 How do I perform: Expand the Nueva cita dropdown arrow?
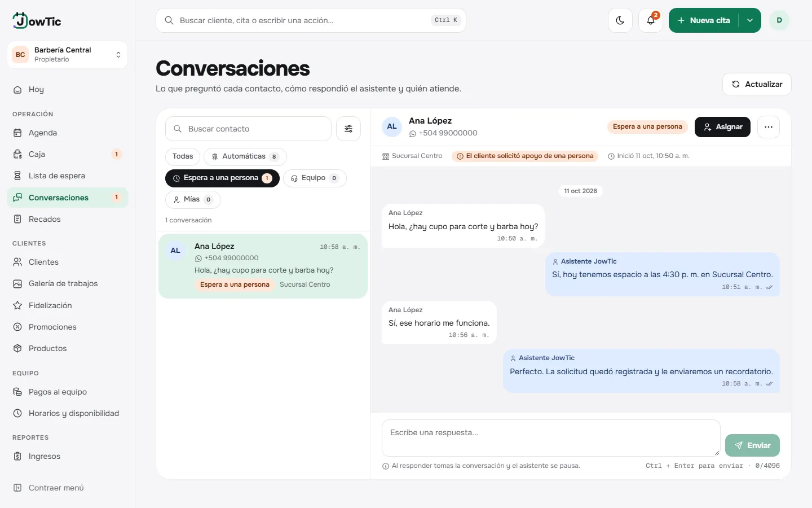[750, 20]
